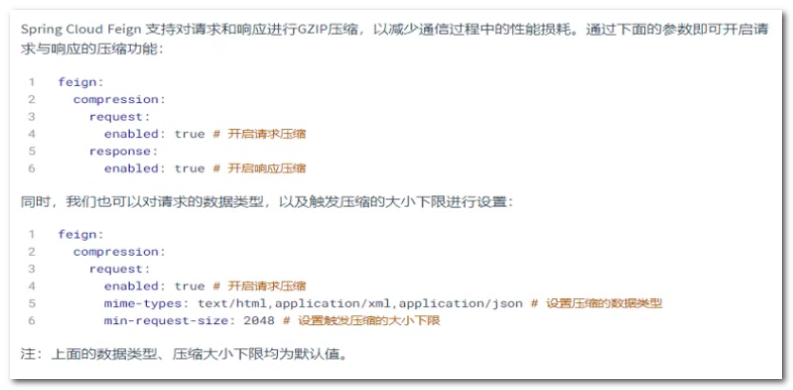Click the value "2048"
The height and width of the screenshot is (390, 793).
click(x=259, y=321)
